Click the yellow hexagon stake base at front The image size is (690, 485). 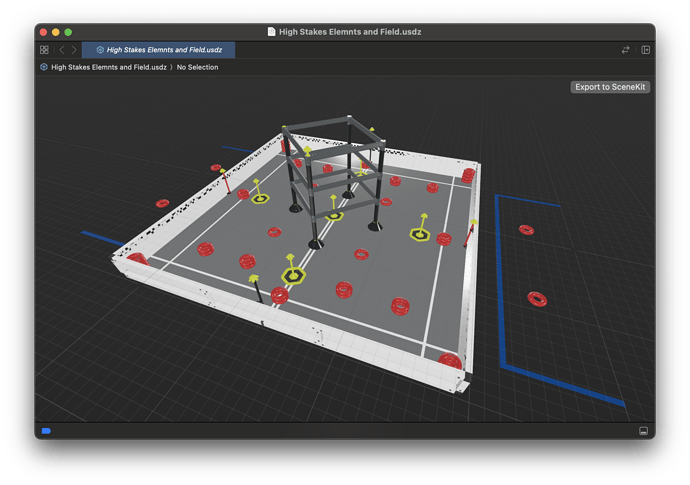click(x=293, y=275)
